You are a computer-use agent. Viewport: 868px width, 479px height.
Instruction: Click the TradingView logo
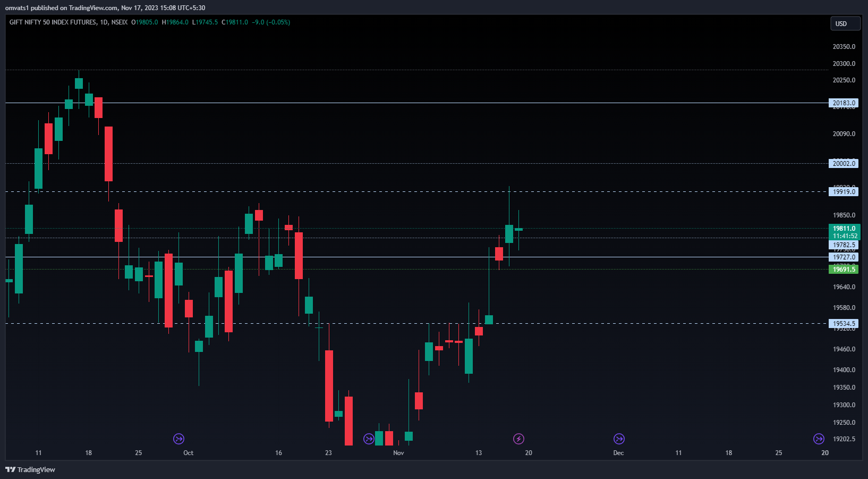point(30,469)
